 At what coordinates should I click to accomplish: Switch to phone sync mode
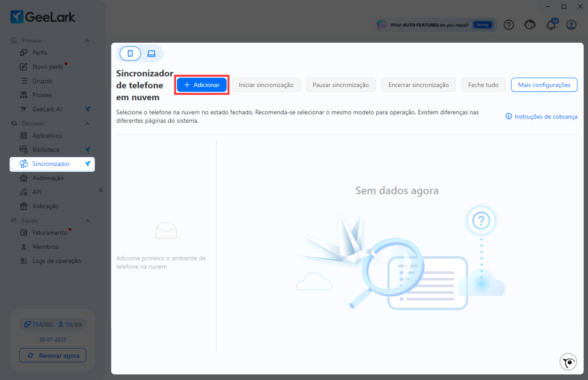130,53
